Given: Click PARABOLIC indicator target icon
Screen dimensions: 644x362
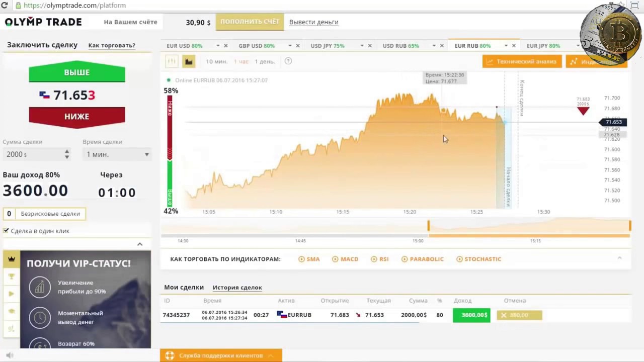Looking at the screenshot, I should pos(405,259).
